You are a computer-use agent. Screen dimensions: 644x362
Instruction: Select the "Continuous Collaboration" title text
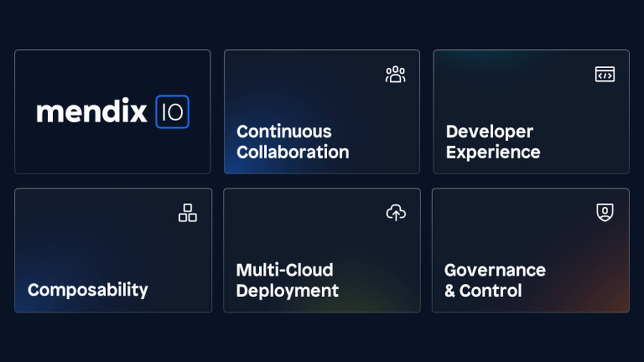point(293,142)
